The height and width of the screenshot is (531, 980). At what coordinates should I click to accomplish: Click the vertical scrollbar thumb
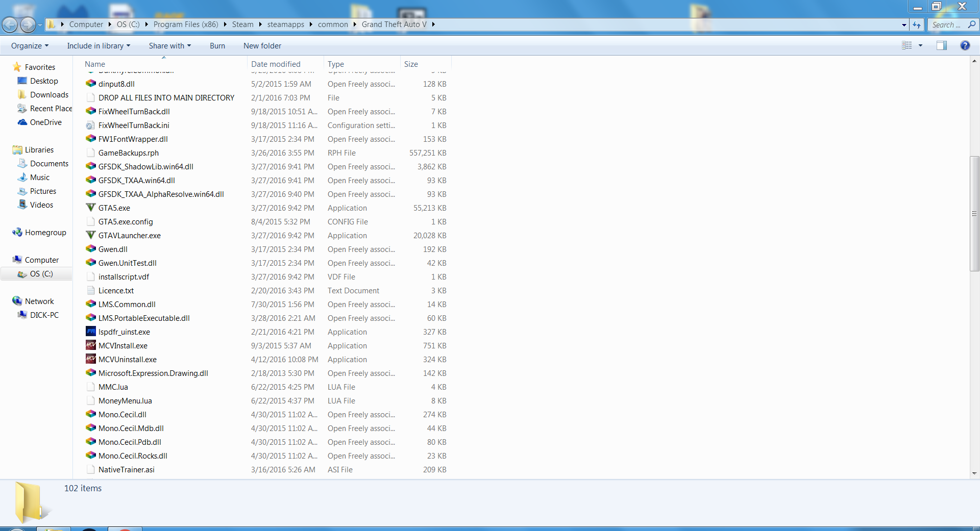(x=974, y=214)
